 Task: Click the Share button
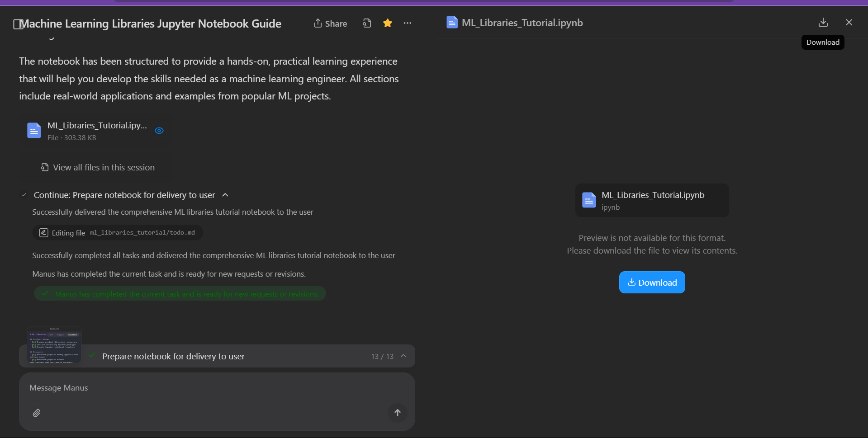pos(330,24)
